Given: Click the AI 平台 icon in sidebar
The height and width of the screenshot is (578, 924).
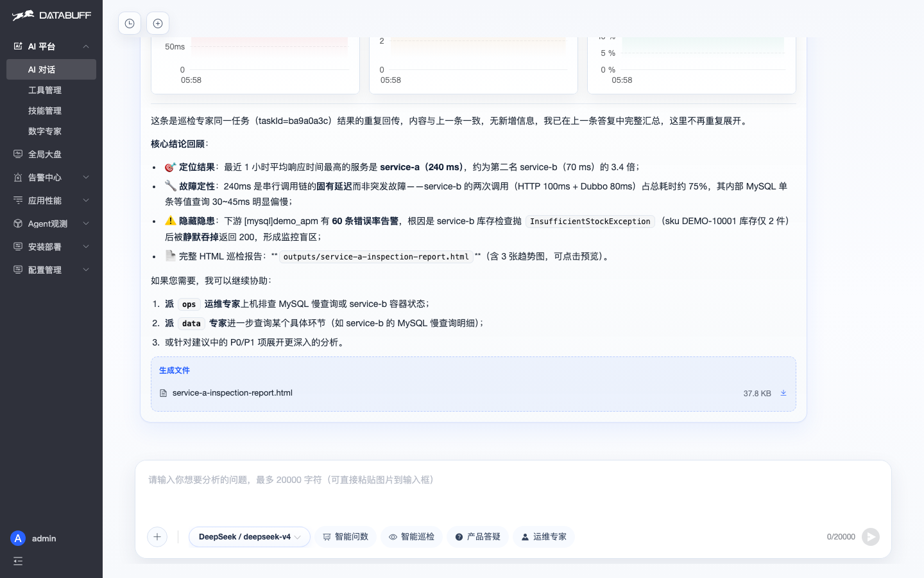Looking at the screenshot, I should [x=18, y=46].
